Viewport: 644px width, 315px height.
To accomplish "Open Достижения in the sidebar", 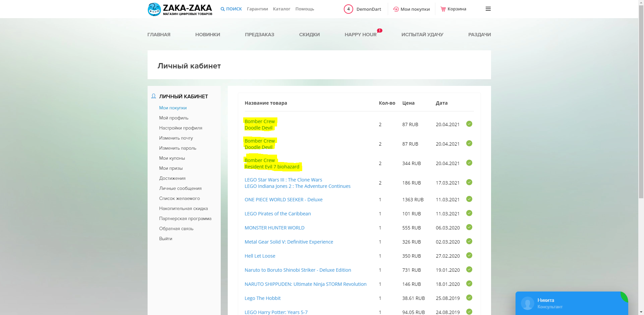I will click(172, 178).
